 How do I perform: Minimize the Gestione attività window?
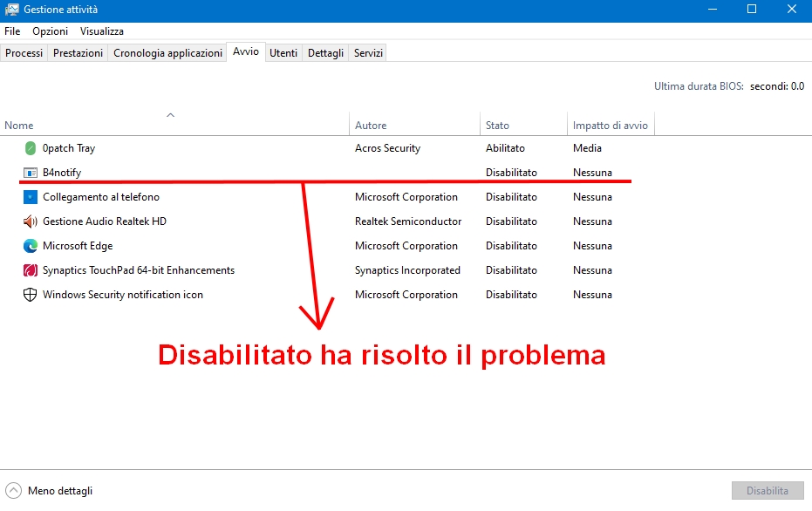(713, 10)
